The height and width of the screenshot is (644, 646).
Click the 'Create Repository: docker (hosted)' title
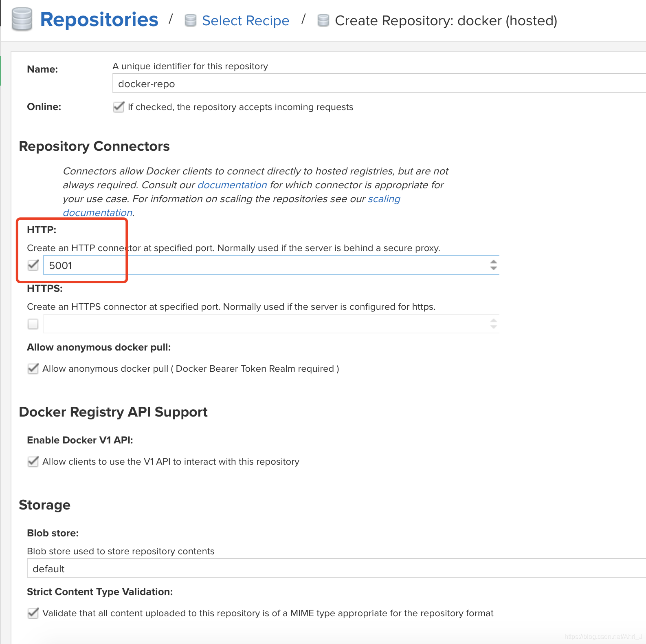(x=446, y=20)
